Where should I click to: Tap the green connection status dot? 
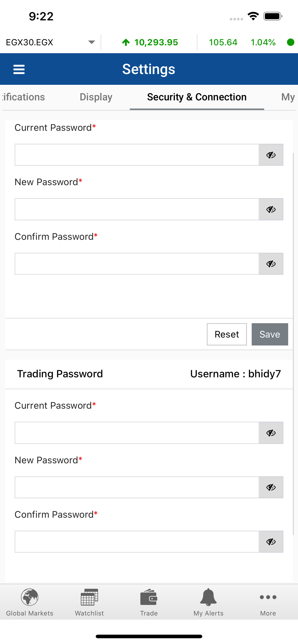291,42
